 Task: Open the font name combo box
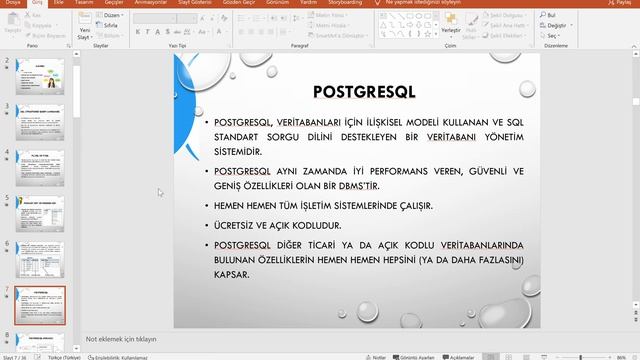tap(155, 19)
